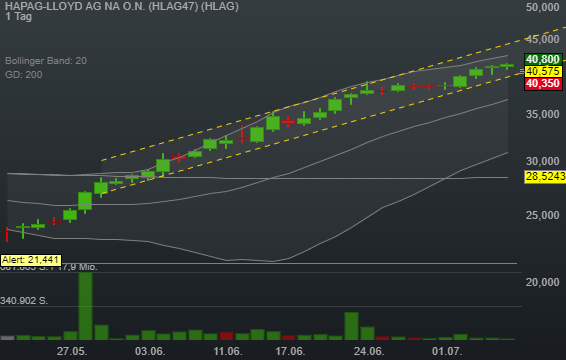This screenshot has height=360, width=566.
Task: Click the 'Alert: 21,441' label
Action: tap(31, 260)
